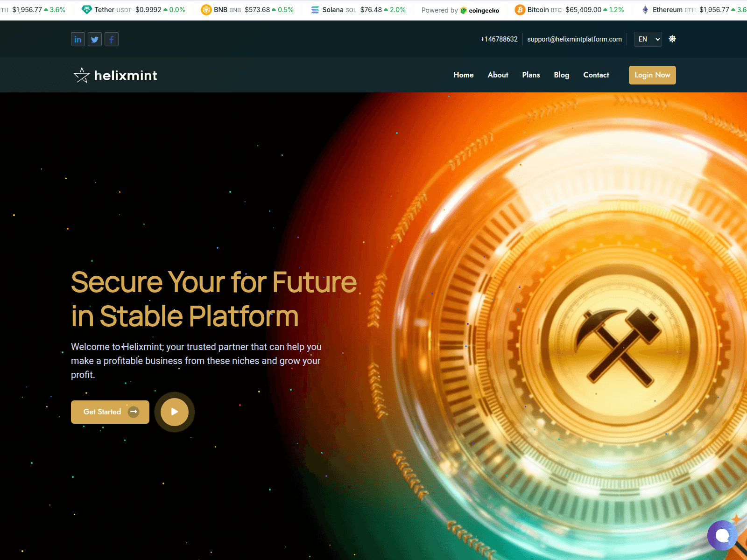The width and height of the screenshot is (747, 560).
Task: Click the Login Now button
Action: point(652,75)
